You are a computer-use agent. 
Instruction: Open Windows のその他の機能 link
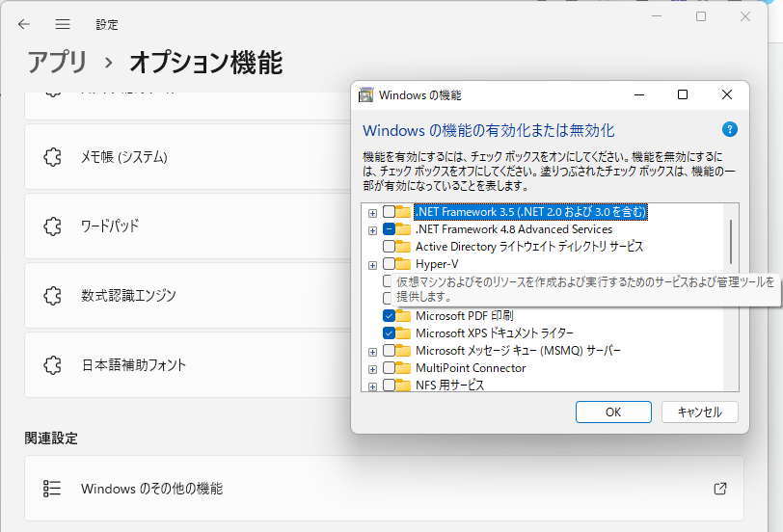(384, 488)
